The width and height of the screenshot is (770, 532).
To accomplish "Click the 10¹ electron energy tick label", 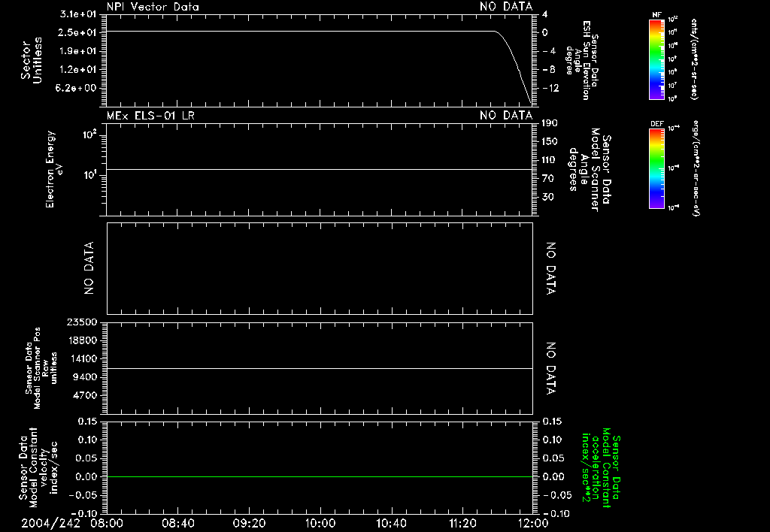I will 89,175.
